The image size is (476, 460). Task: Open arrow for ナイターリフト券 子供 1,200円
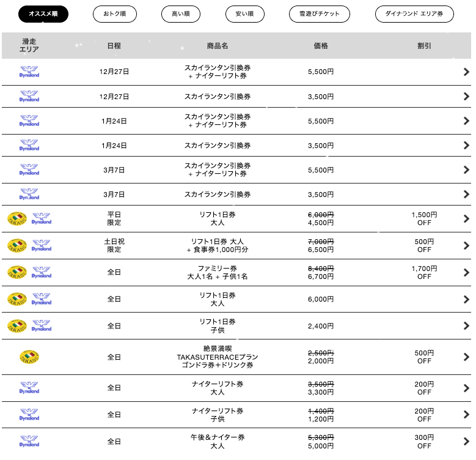466,414
